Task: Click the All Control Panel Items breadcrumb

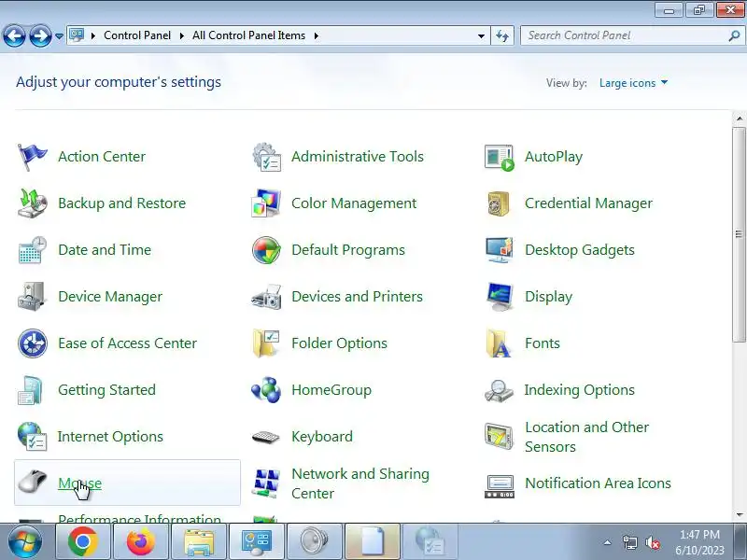Action: pyautogui.click(x=248, y=35)
